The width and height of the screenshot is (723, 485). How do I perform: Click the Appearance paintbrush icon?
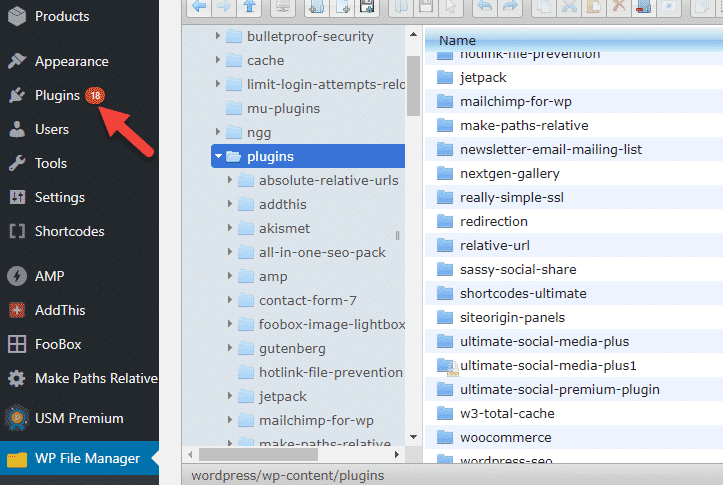[17, 61]
